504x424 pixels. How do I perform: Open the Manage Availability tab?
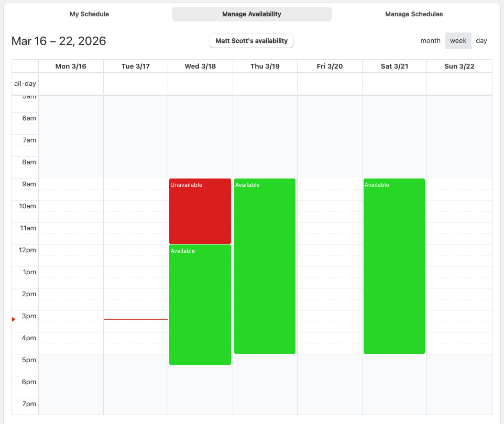tap(251, 14)
